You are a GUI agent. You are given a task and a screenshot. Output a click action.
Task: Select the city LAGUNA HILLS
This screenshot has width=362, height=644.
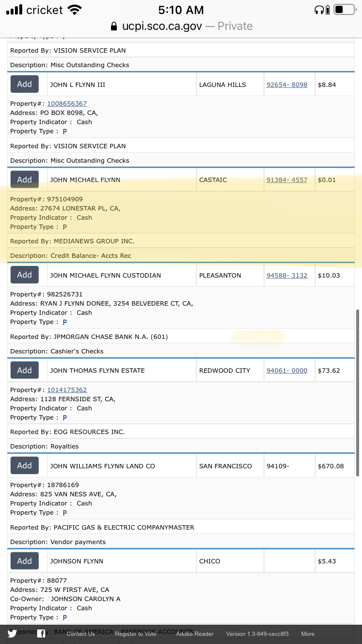pyautogui.click(x=223, y=84)
